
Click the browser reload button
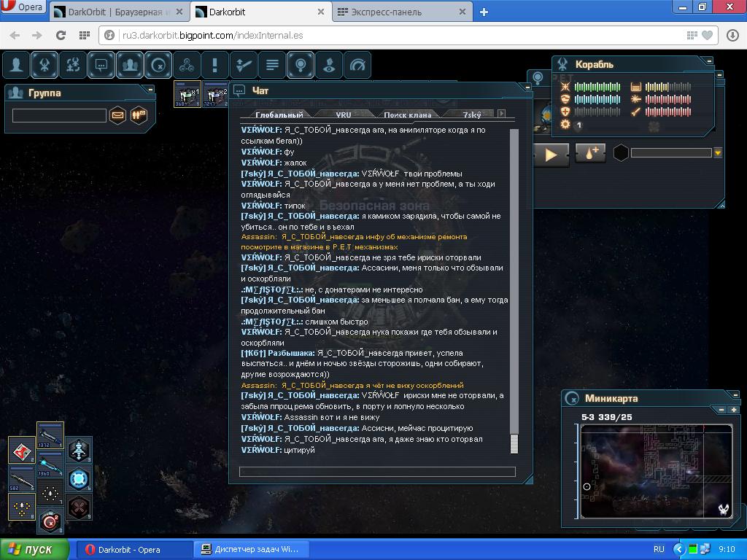click(61, 35)
